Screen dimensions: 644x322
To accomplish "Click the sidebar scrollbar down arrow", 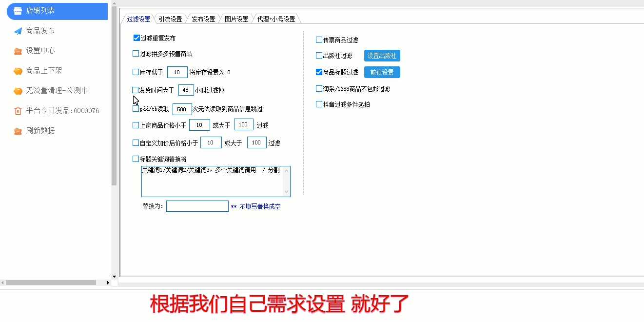I will pyautogui.click(x=114, y=277).
